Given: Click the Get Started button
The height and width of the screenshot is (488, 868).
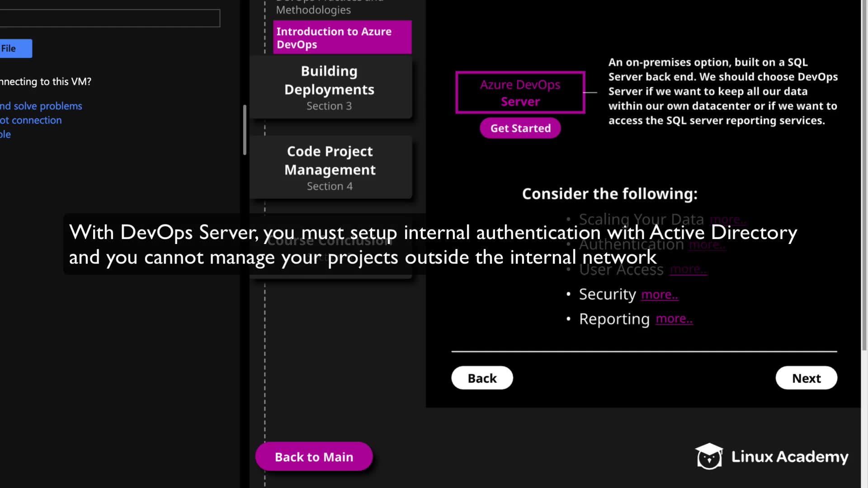Looking at the screenshot, I should coord(520,128).
